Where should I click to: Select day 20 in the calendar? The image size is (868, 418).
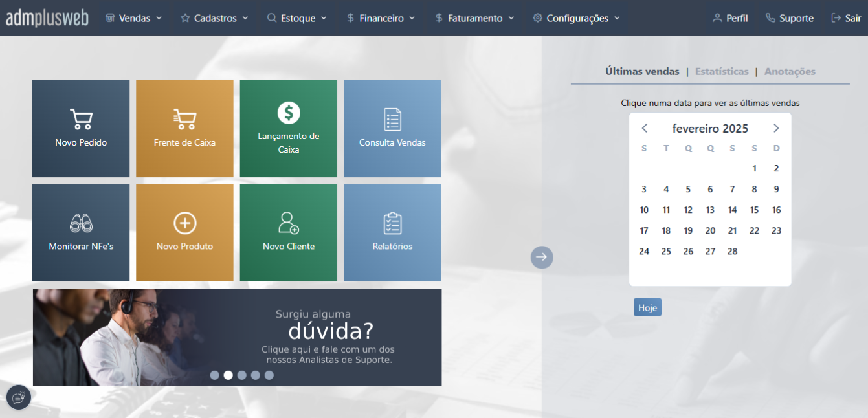[710, 230]
